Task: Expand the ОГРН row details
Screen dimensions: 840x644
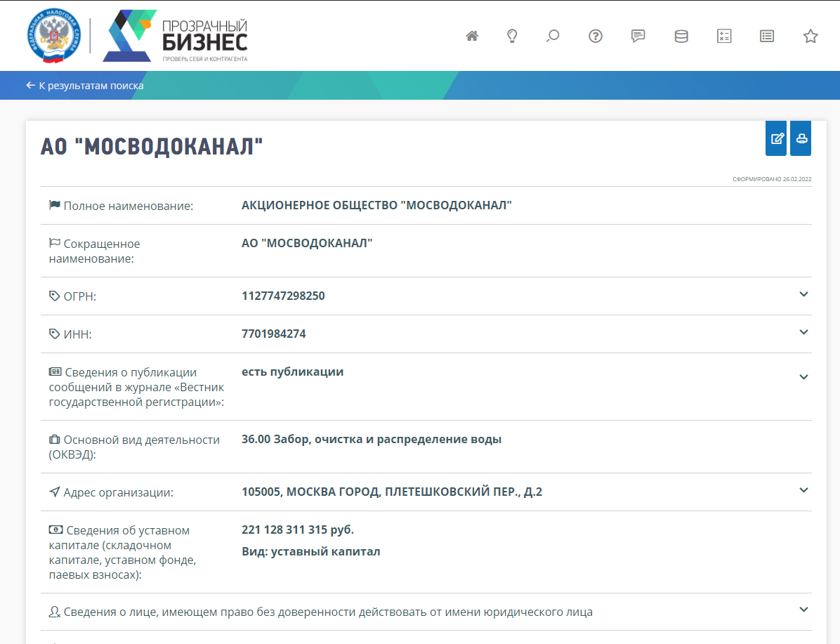Action: tap(804, 294)
